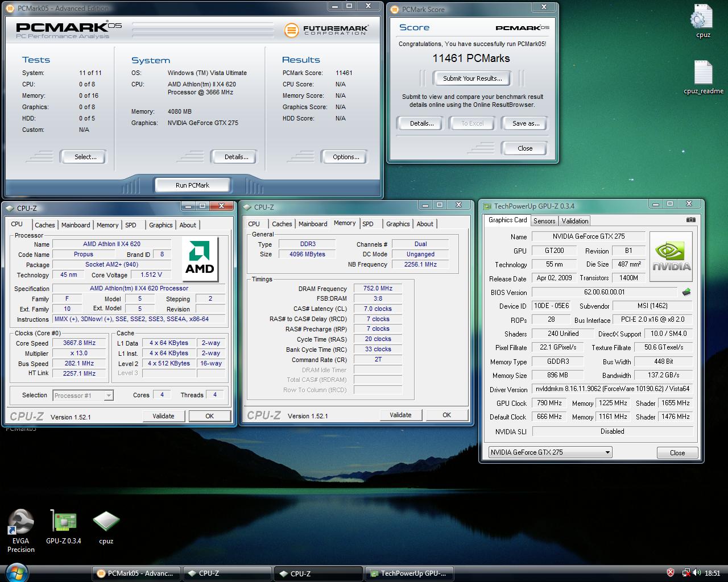This screenshot has height=582, width=728.
Task: Open About tab in right CPU-Z window
Action: [x=425, y=224]
